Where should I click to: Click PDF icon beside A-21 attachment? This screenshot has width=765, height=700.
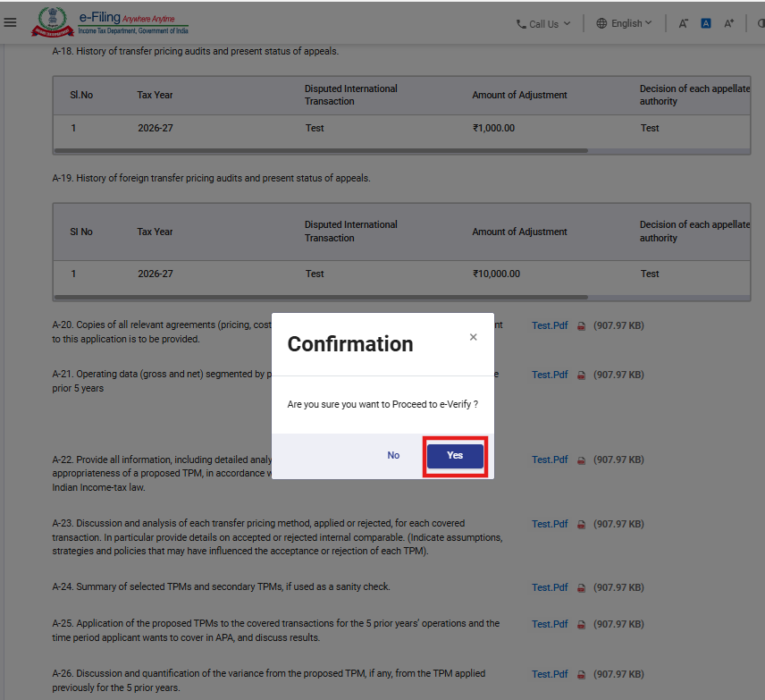(x=581, y=375)
